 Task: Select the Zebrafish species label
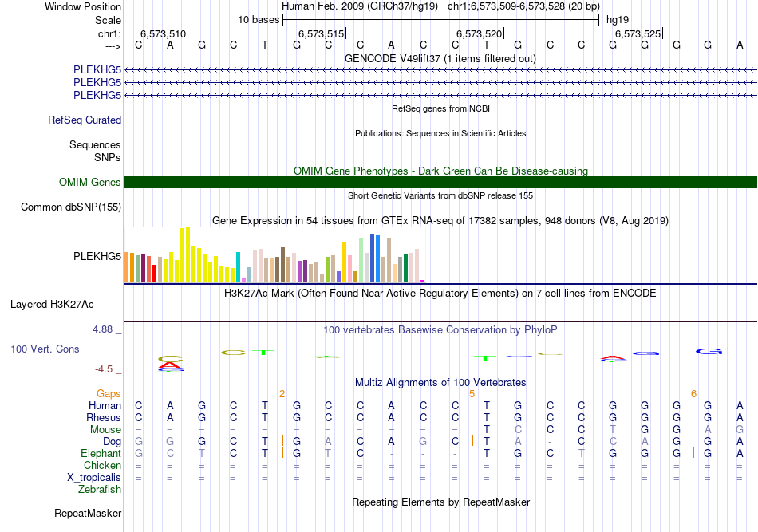point(100,490)
